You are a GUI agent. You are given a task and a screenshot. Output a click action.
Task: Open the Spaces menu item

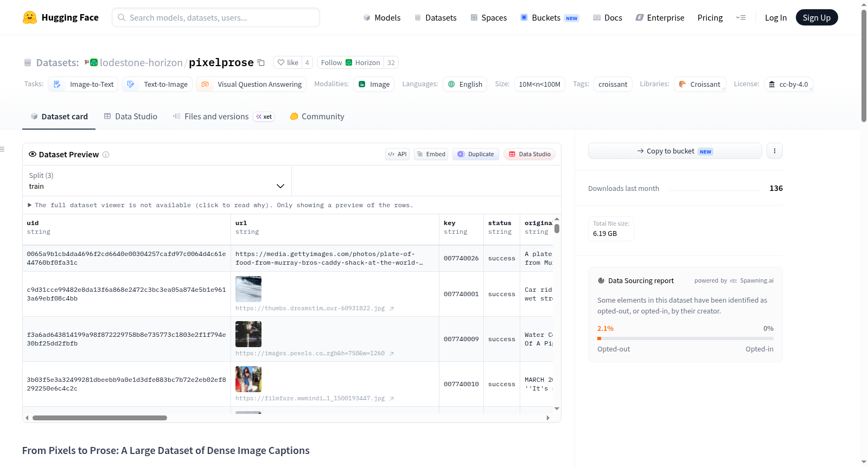488,17
